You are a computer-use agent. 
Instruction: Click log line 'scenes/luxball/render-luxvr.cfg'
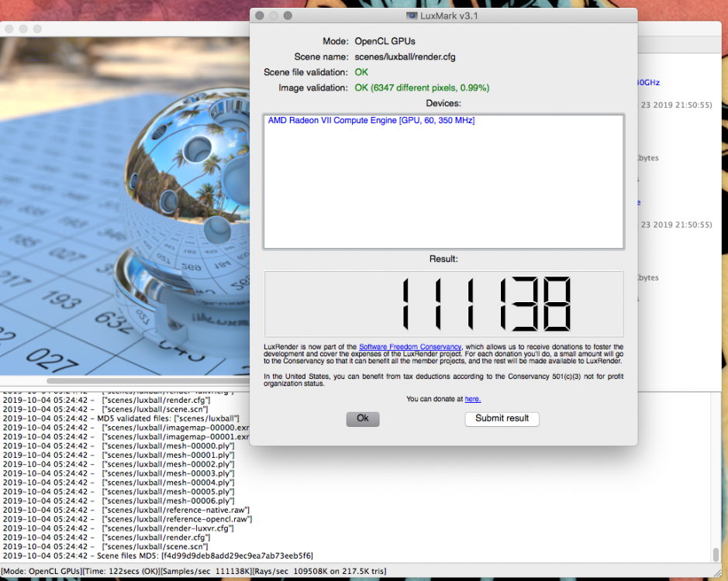pos(119,528)
